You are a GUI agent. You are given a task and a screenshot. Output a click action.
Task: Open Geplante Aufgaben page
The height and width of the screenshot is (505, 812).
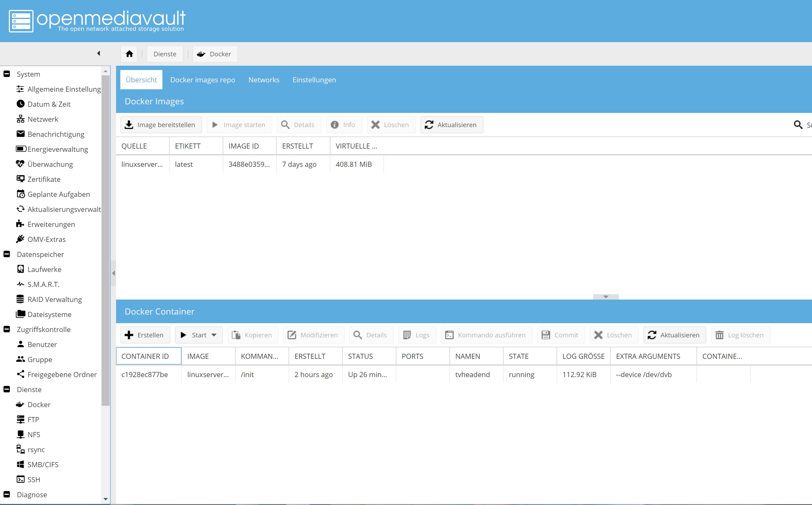[x=53, y=194]
